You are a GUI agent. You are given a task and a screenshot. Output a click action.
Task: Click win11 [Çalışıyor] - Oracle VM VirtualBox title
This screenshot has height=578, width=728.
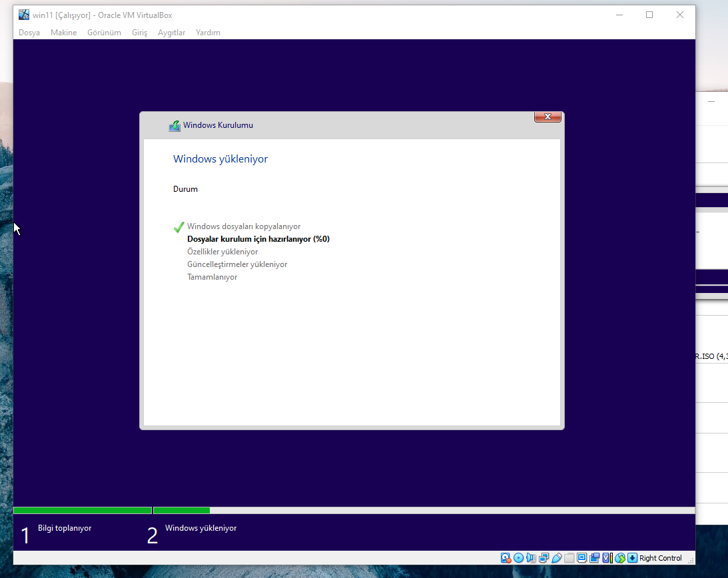[x=102, y=15]
